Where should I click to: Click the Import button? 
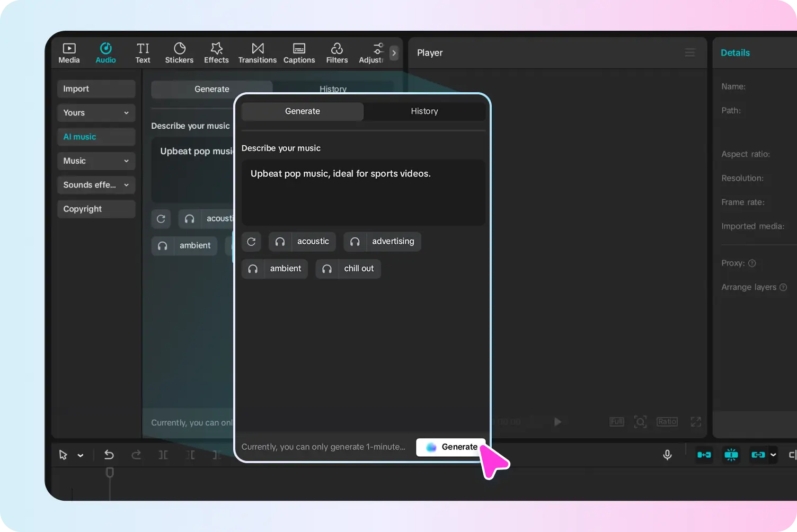(x=96, y=88)
